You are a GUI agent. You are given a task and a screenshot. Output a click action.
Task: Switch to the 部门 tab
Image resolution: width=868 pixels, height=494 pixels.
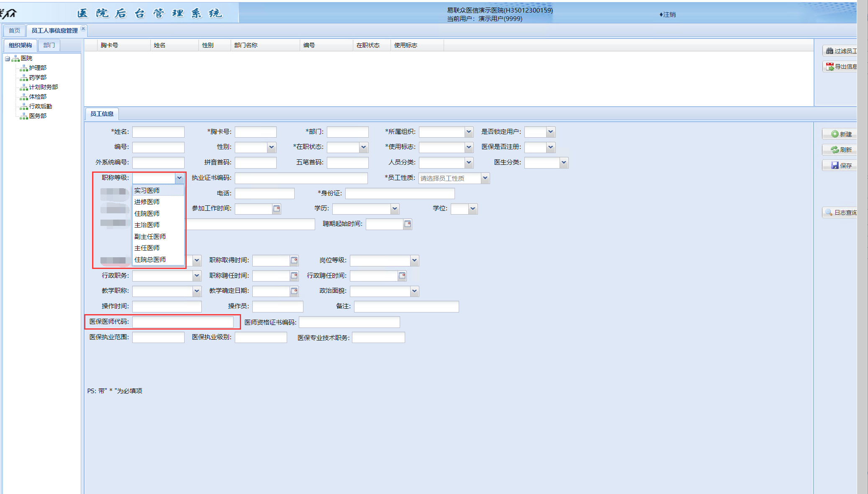point(49,45)
